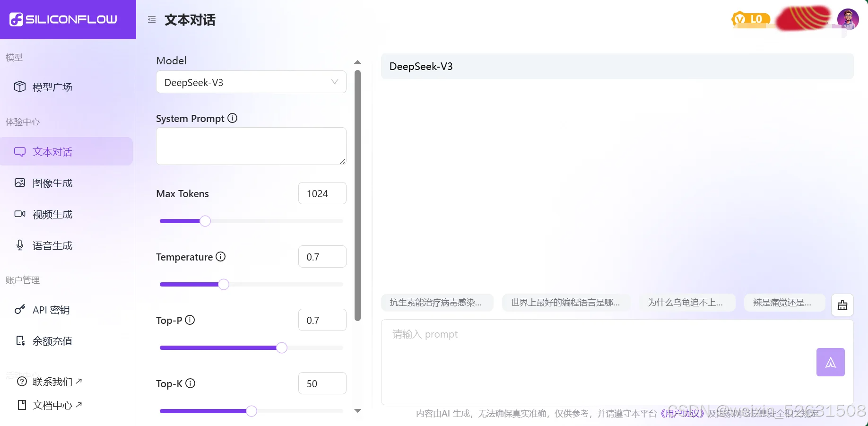This screenshot has height=426, width=868.
Task: Open the user avatar menu
Action: [848, 19]
